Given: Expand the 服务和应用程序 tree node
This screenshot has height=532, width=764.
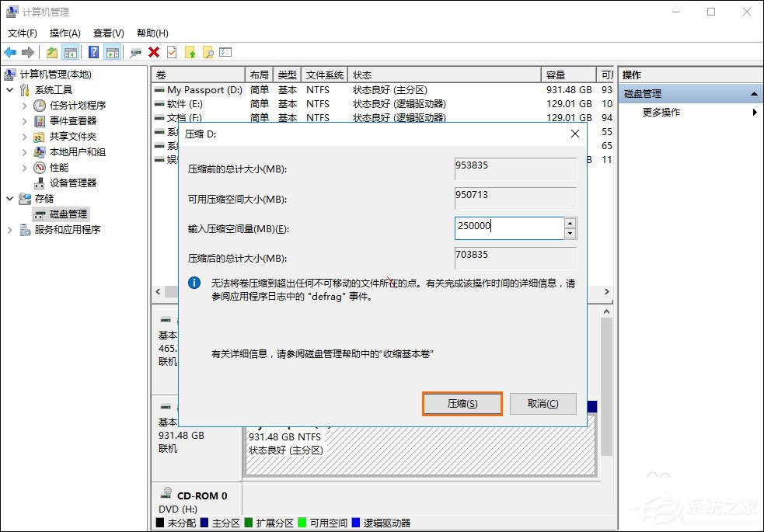Looking at the screenshot, I should pos(8,229).
